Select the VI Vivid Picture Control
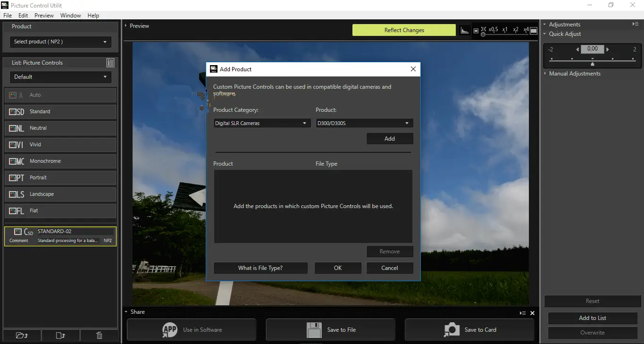The image size is (644, 344). click(60, 145)
